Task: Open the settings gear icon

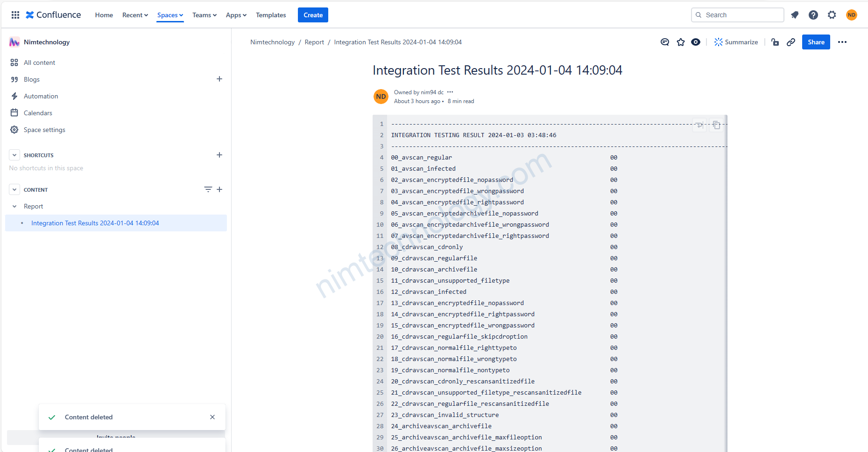Action: point(832,15)
